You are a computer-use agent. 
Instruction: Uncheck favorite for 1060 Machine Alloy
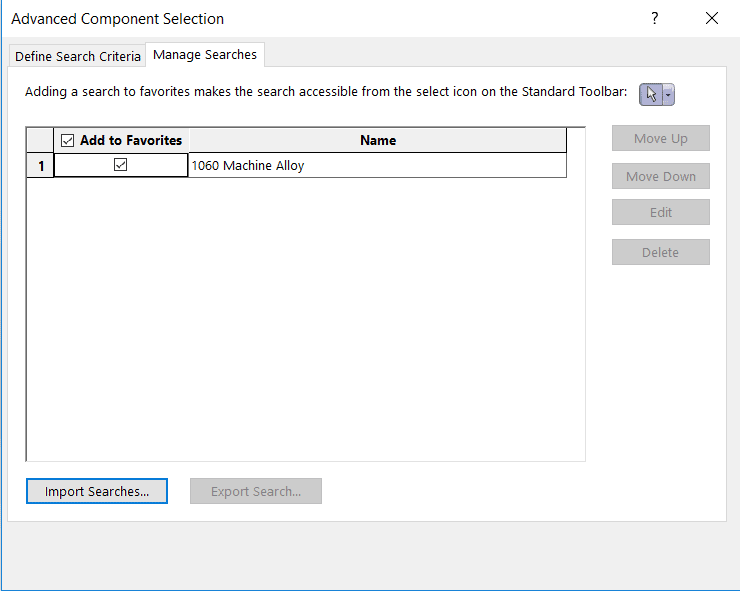pyautogui.click(x=121, y=165)
